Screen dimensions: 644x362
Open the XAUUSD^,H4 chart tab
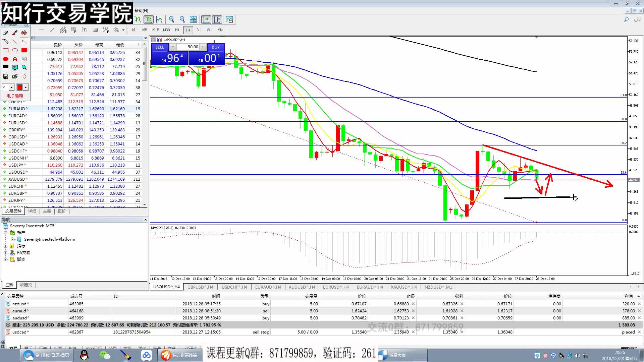click(x=404, y=287)
